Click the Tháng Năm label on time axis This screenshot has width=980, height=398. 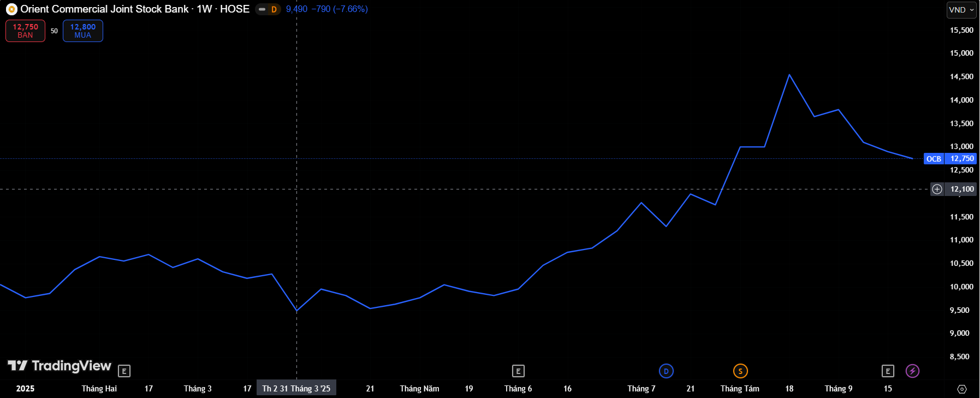pos(419,389)
